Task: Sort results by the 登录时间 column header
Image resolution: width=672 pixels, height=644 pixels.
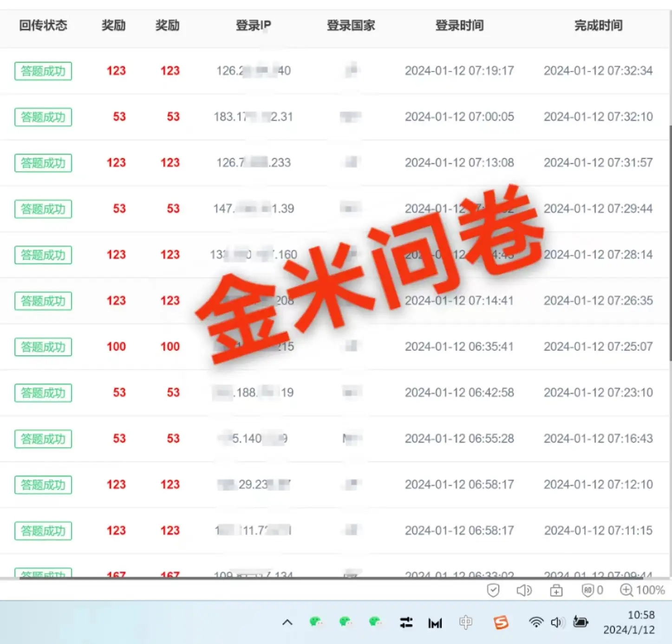Action: tap(459, 26)
